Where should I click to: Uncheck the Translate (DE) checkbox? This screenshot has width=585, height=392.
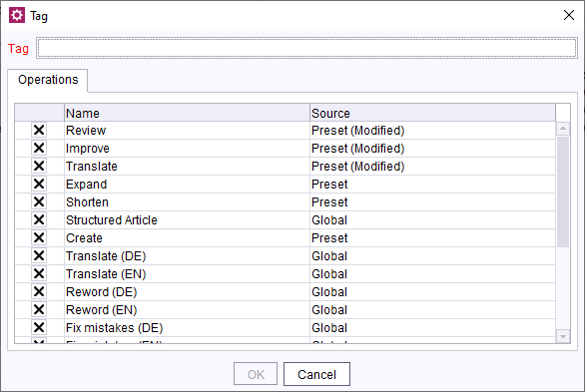[39, 256]
